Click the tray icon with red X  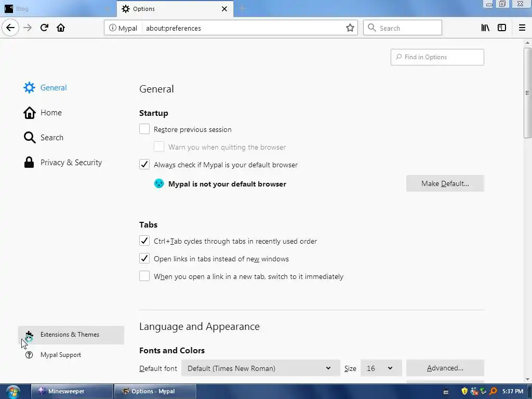[x=474, y=391]
